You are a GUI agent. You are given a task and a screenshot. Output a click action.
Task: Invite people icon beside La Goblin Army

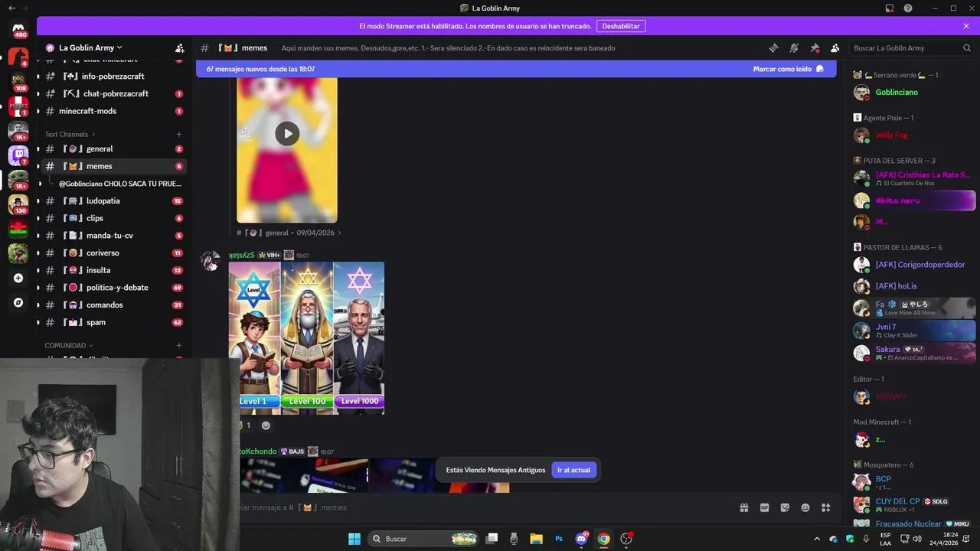point(179,47)
